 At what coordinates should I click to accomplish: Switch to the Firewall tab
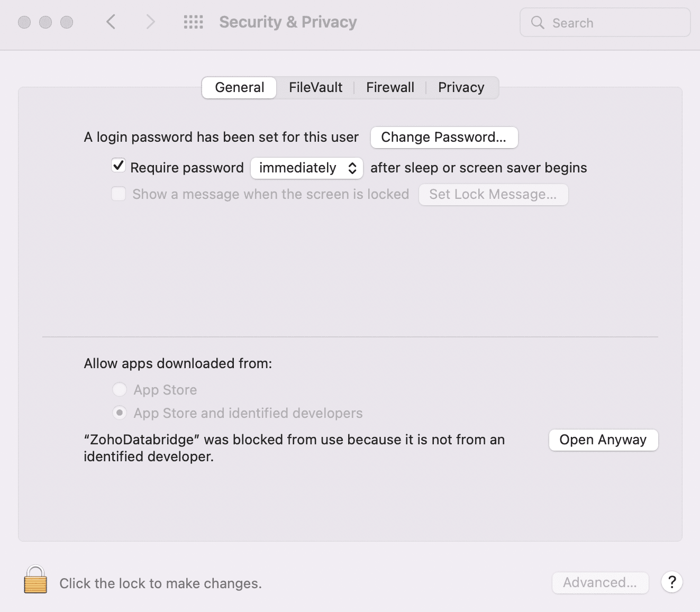click(390, 87)
